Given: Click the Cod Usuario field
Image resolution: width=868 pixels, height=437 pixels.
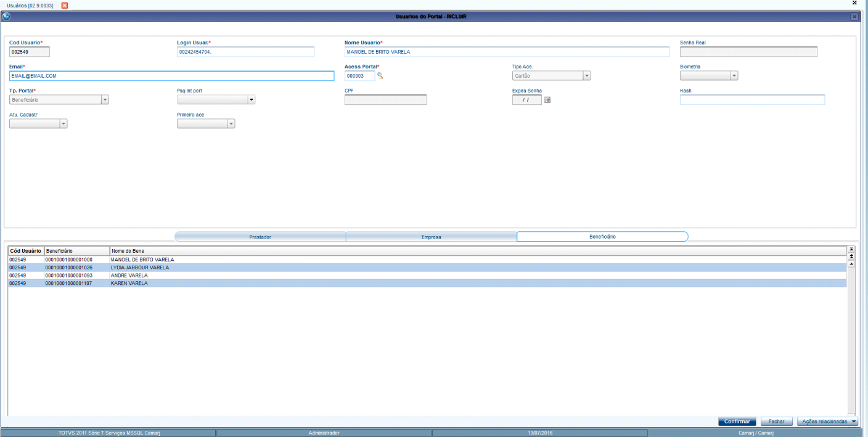Looking at the screenshot, I should 30,52.
